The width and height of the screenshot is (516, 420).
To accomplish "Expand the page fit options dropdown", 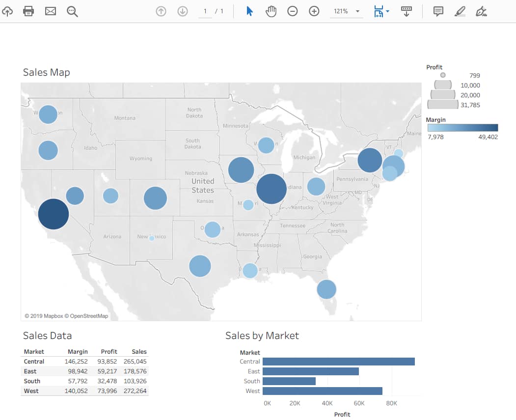I will pos(387,11).
